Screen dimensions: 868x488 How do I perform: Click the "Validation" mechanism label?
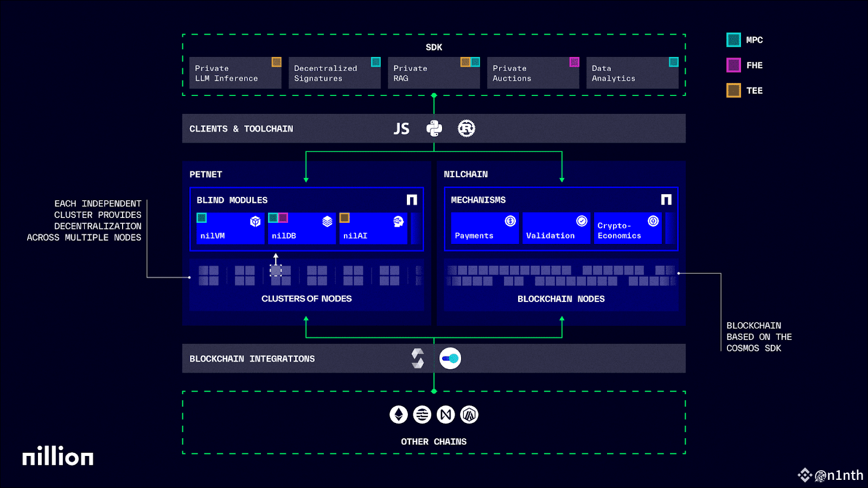(x=550, y=236)
